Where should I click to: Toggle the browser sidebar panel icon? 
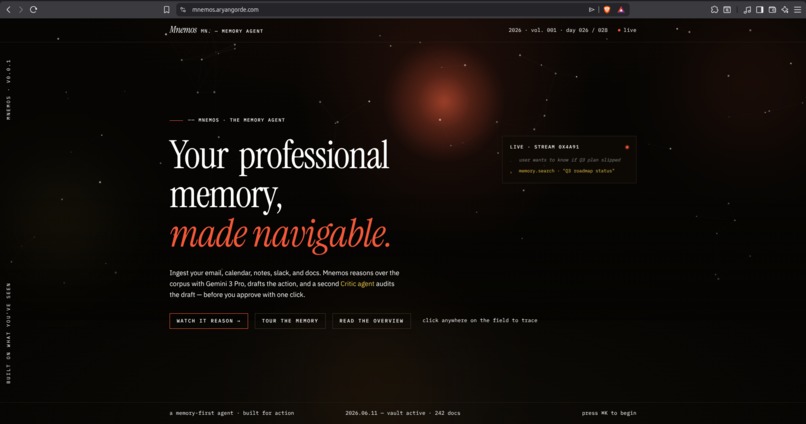[759, 9]
